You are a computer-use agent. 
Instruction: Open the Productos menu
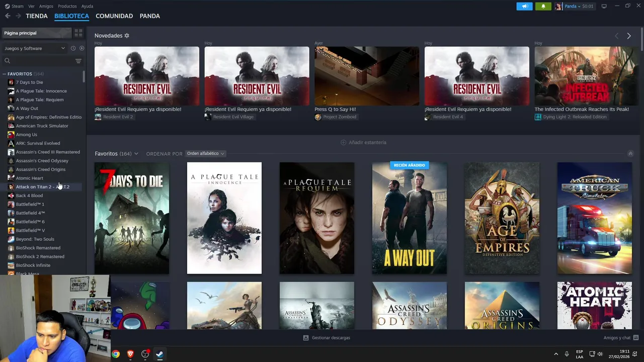[67, 7]
